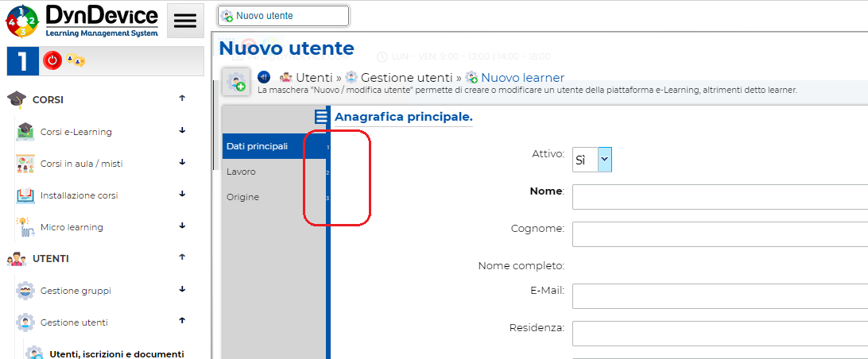Viewport: 868px width, 359px height.
Task: Click the new user gear icon button
Action: point(236,82)
